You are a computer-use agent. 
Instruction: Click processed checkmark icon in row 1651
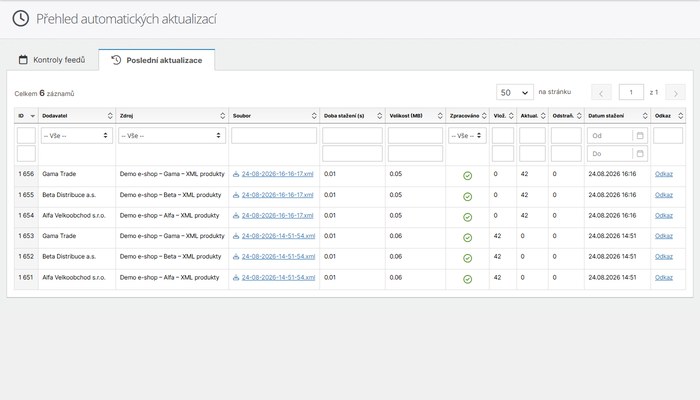(x=467, y=279)
